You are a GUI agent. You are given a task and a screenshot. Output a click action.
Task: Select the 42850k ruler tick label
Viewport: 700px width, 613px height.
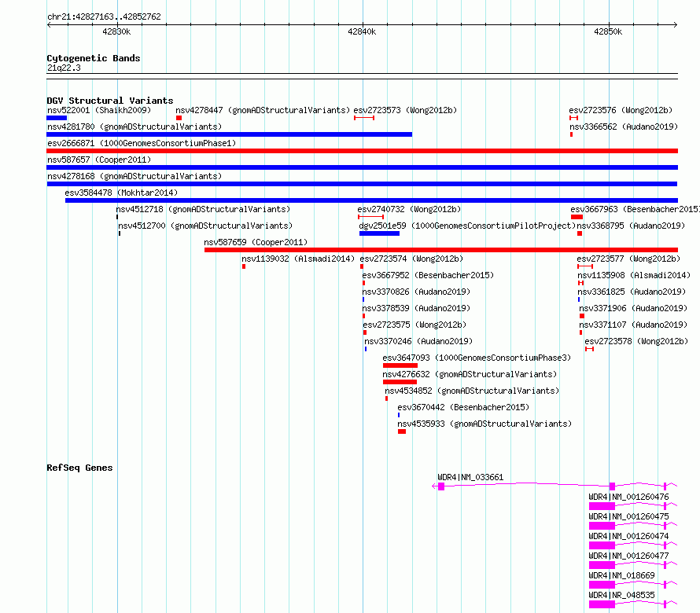[608, 31]
